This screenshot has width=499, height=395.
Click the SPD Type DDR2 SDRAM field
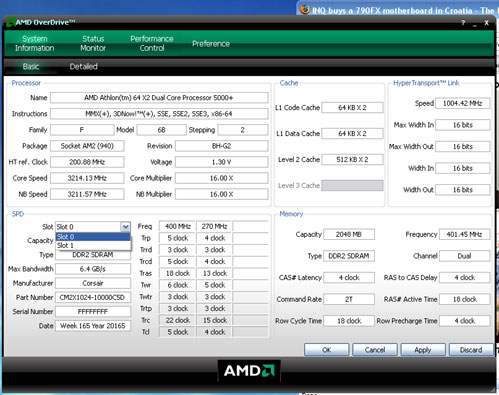(93, 255)
